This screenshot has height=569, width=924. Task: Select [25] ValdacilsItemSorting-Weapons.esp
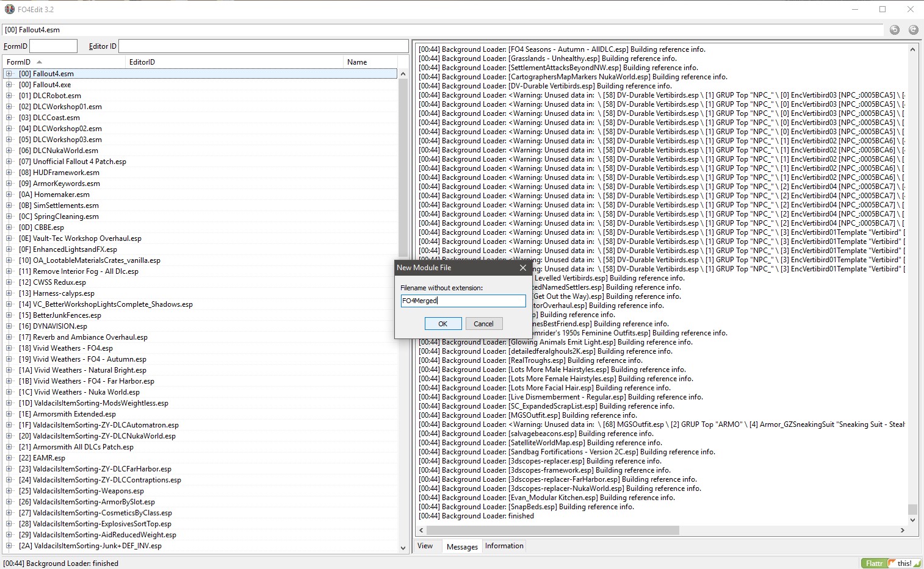pos(81,491)
